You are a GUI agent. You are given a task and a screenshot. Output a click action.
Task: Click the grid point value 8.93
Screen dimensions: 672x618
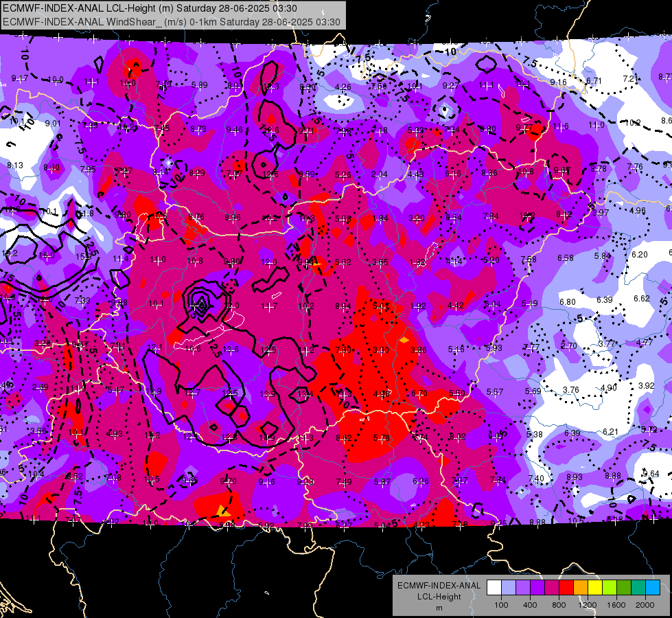pyautogui.click(x=575, y=477)
